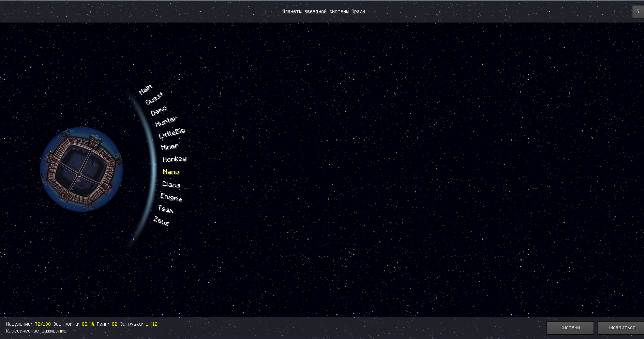Select the Main planet
The height and width of the screenshot is (339, 644).
(146, 89)
